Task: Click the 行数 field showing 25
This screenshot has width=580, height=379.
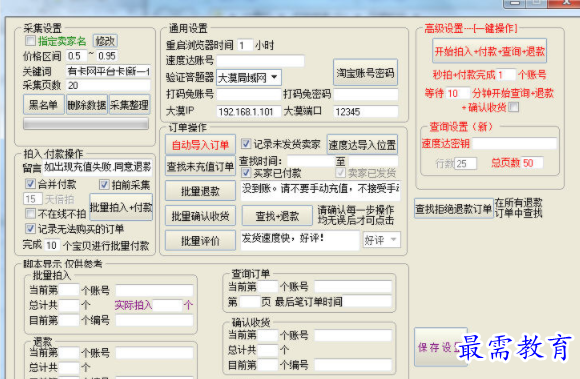Action: coord(465,163)
